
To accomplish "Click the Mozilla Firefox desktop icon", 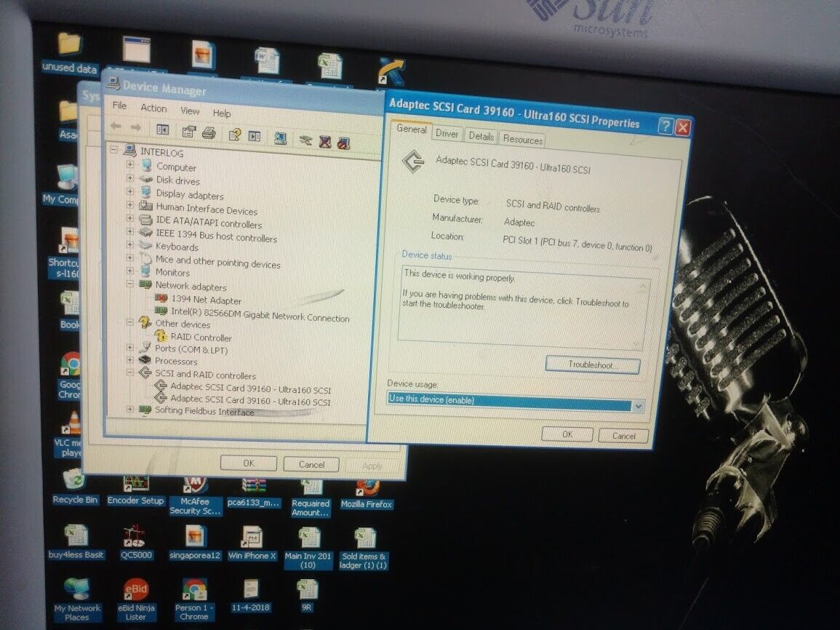I will (367, 495).
